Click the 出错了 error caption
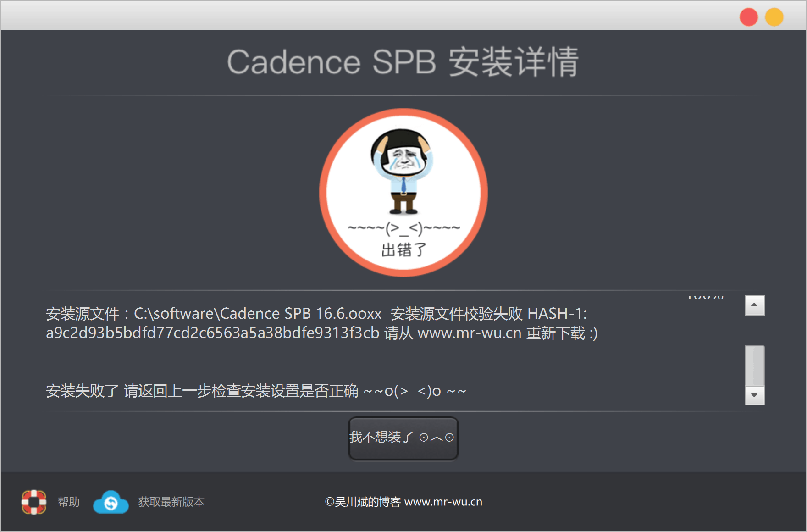The height and width of the screenshot is (532, 807). 404,250
